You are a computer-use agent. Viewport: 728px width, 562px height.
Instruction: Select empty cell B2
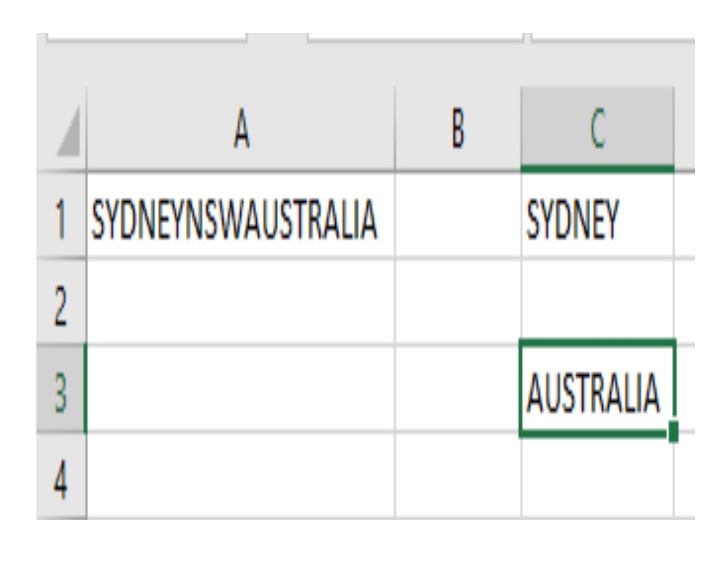457,300
